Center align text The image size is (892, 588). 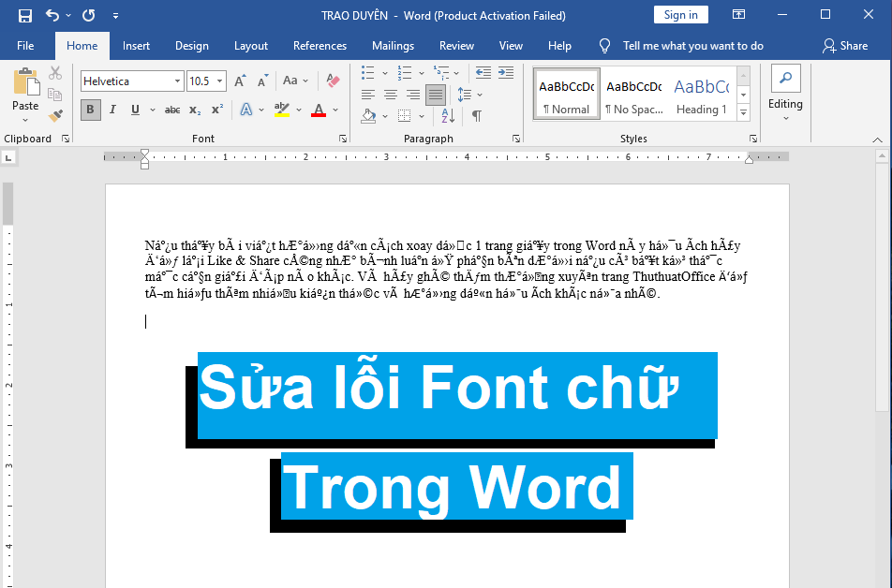coord(390,95)
